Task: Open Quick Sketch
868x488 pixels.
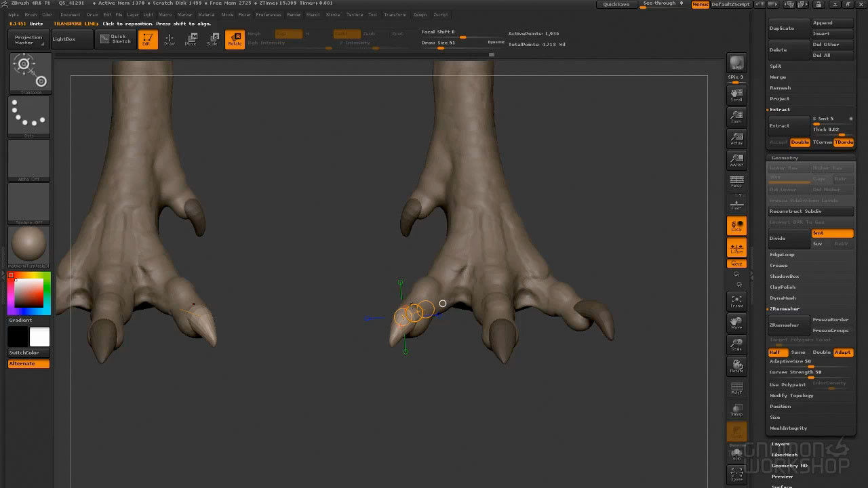Action: (115, 39)
